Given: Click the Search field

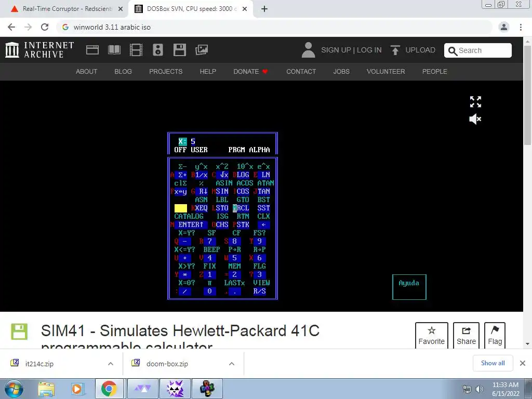Looking at the screenshot, I should (x=478, y=50).
